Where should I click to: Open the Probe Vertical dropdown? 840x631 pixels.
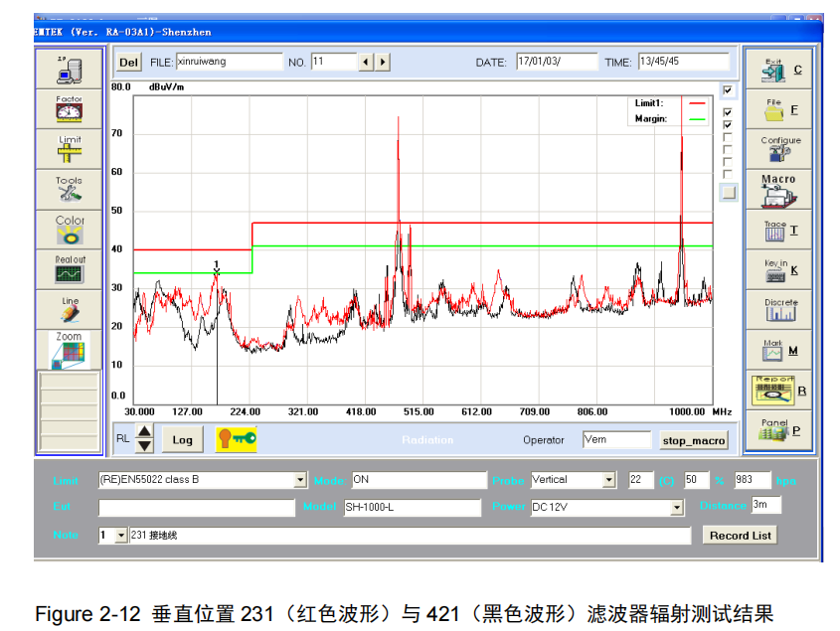point(609,480)
